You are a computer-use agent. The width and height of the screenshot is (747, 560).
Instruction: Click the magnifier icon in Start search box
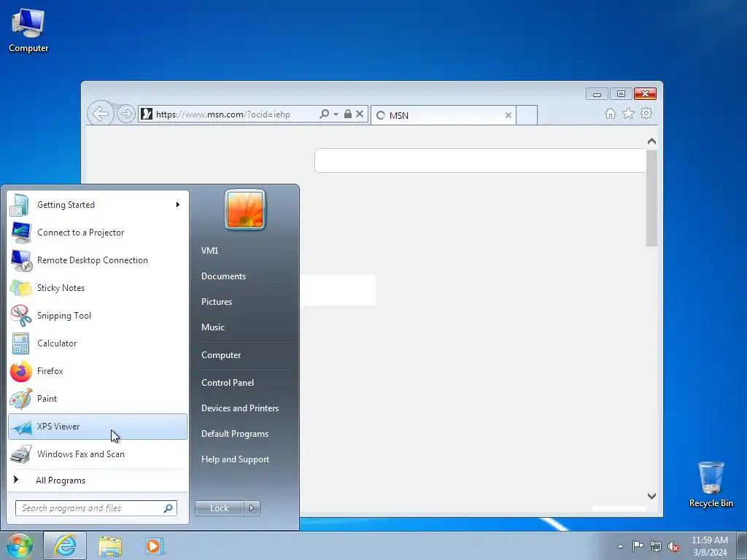point(169,508)
